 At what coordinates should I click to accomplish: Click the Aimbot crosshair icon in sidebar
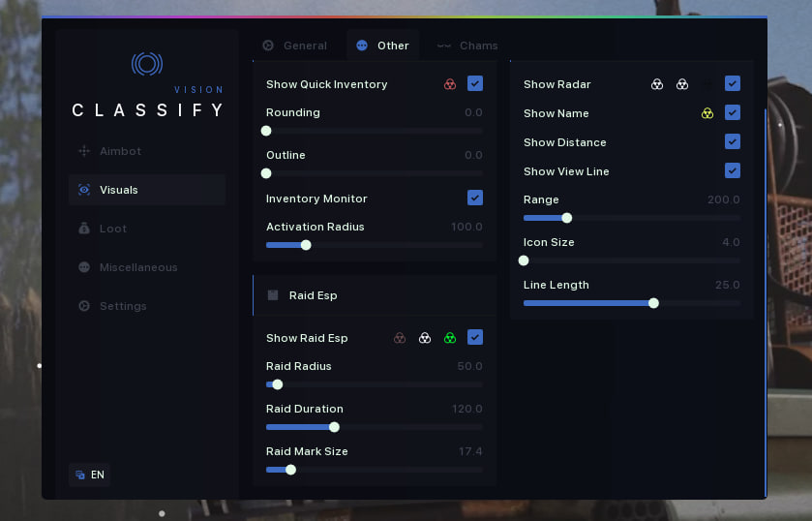(84, 151)
